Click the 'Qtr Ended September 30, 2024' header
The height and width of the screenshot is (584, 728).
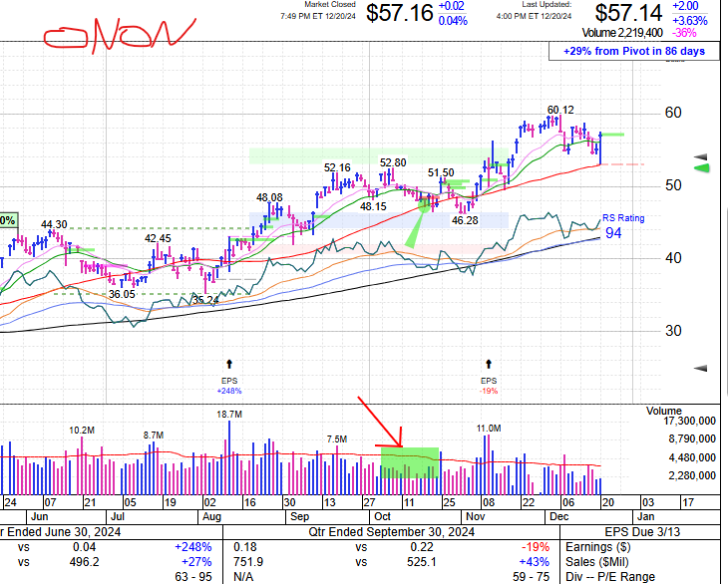(x=391, y=532)
